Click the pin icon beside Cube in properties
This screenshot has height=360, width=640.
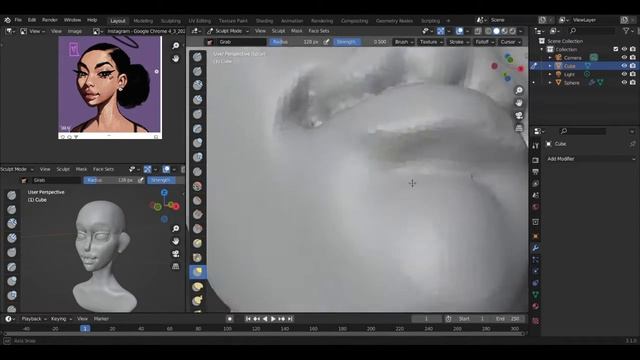coord(632,144)
